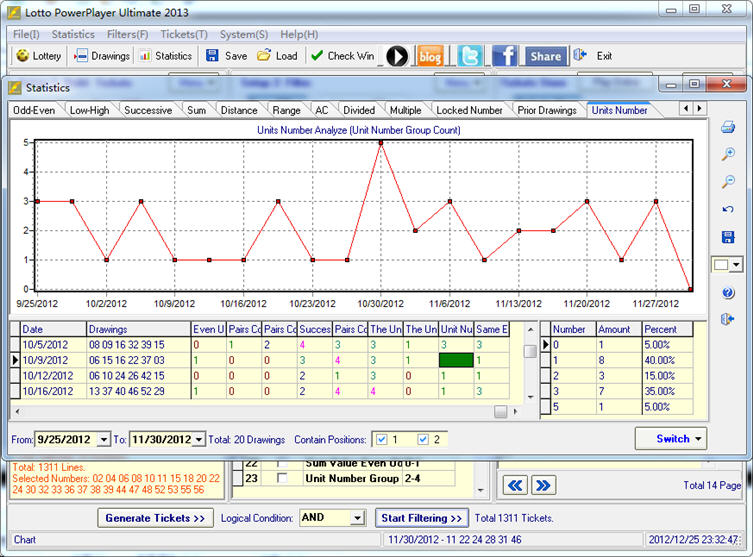Toggle checkbox for filter row 23 Unit Number Group

coord(282,478)
